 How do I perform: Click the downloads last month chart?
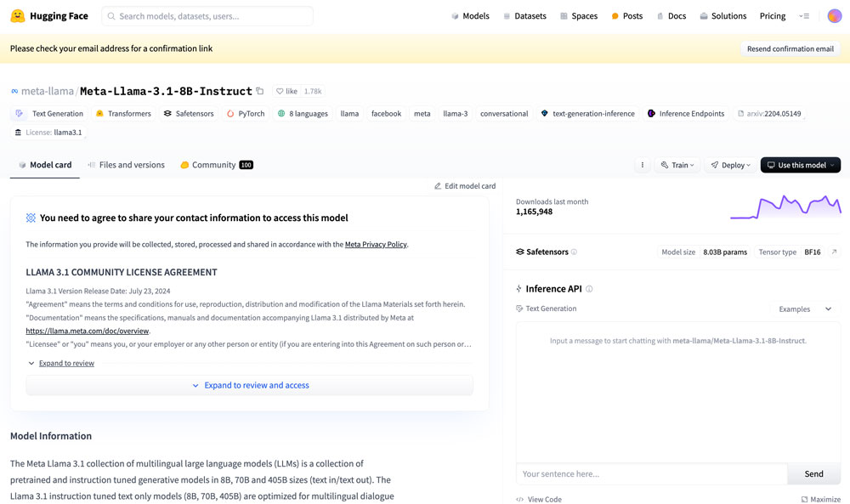pyautogui.click(x=785, y=207)
